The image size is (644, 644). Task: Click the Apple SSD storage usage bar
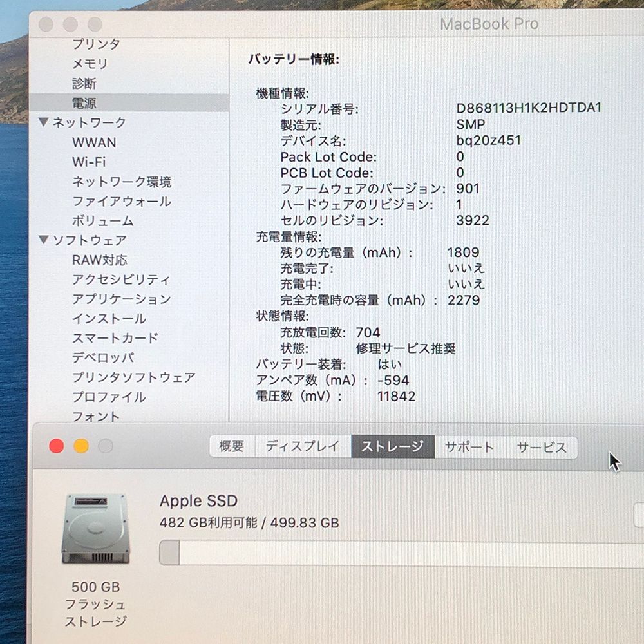[401, 553]
